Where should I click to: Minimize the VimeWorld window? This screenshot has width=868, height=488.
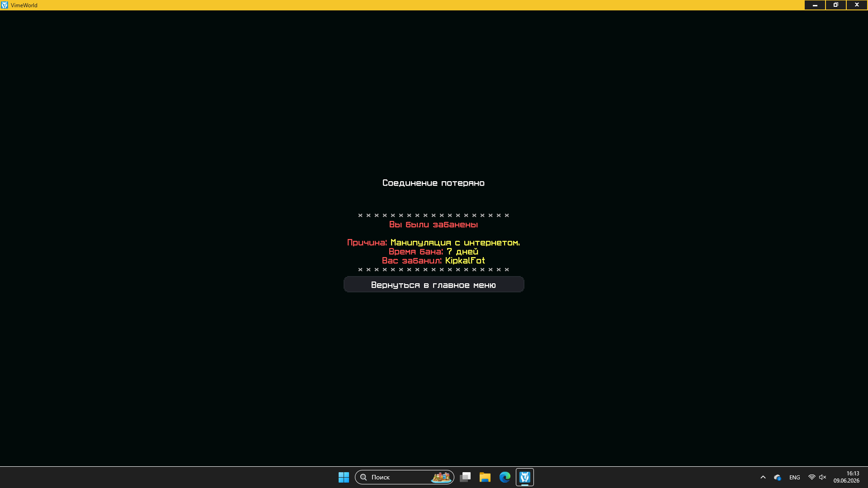coord(815,5)
